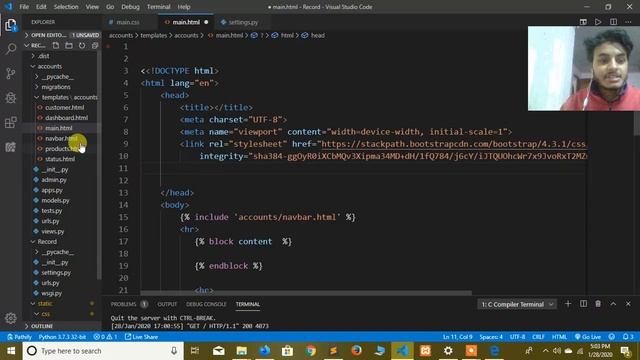Image resolution: width=640 pixels, height=360 pixels.
Task: Select Python 3.7.3 32-bit interpreter
Action: pos(62,337)
